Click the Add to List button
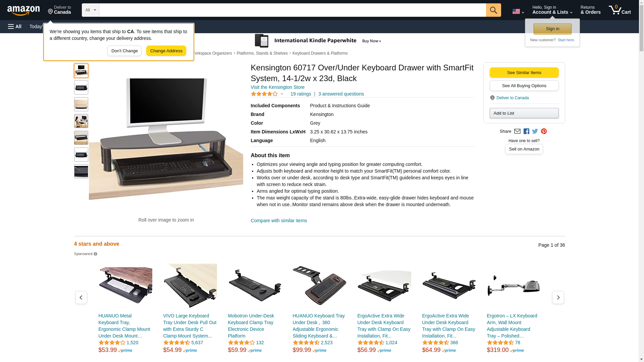The image size is (644, 362). tap(524, 113)
